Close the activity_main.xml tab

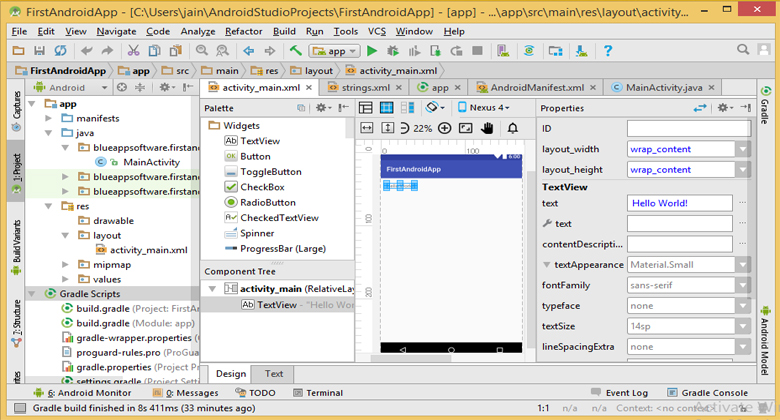309,88
